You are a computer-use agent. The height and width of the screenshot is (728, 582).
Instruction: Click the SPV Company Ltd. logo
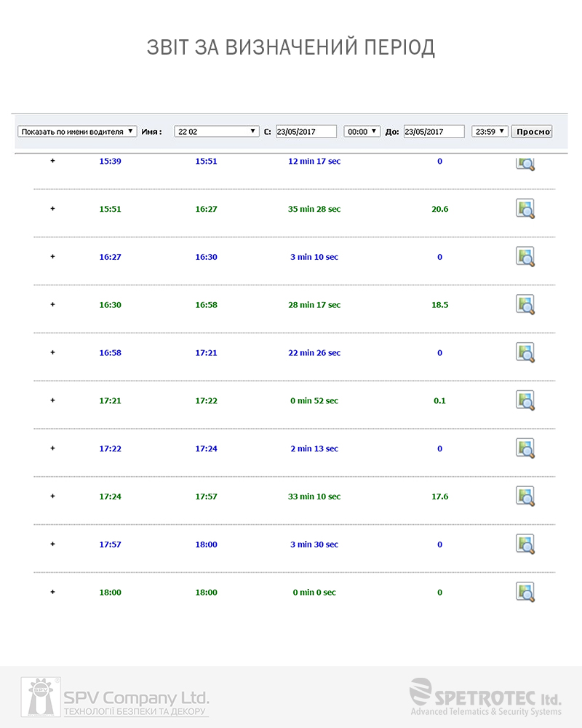pyautogui.click(x=116, y=697)
